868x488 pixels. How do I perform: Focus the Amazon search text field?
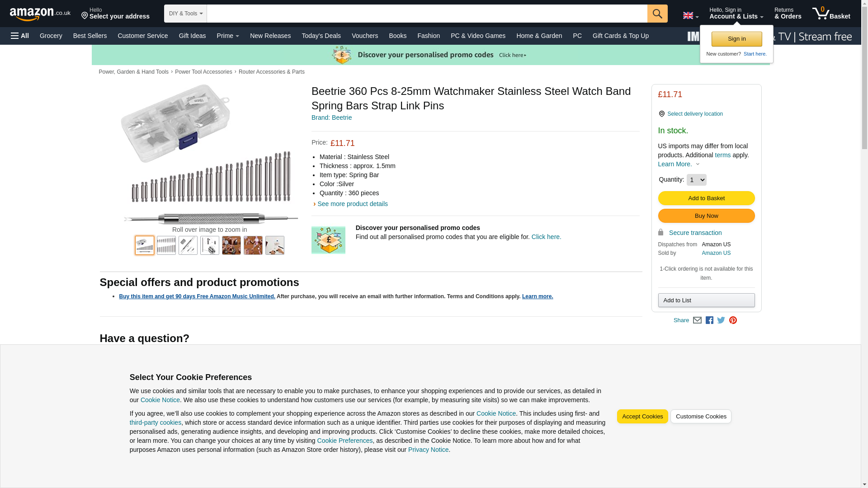[427, 14]
